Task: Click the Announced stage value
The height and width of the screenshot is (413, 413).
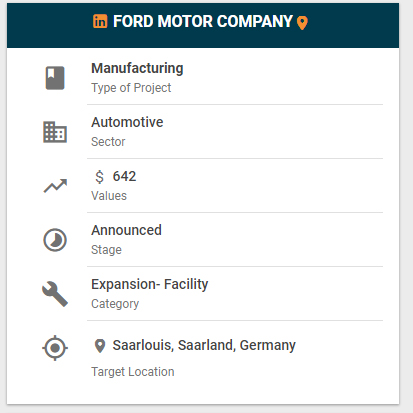Action: click(x=126, y=230)
